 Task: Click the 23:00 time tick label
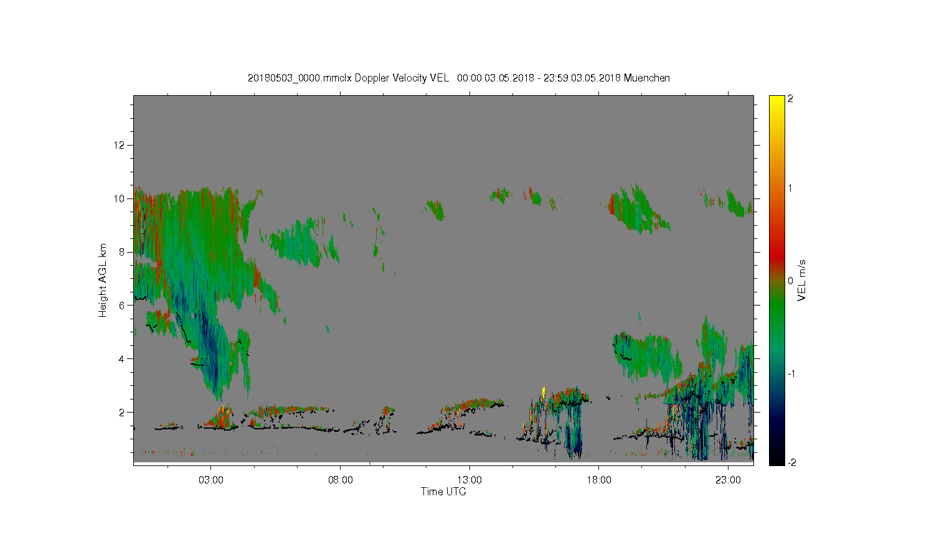pos(728,480)
